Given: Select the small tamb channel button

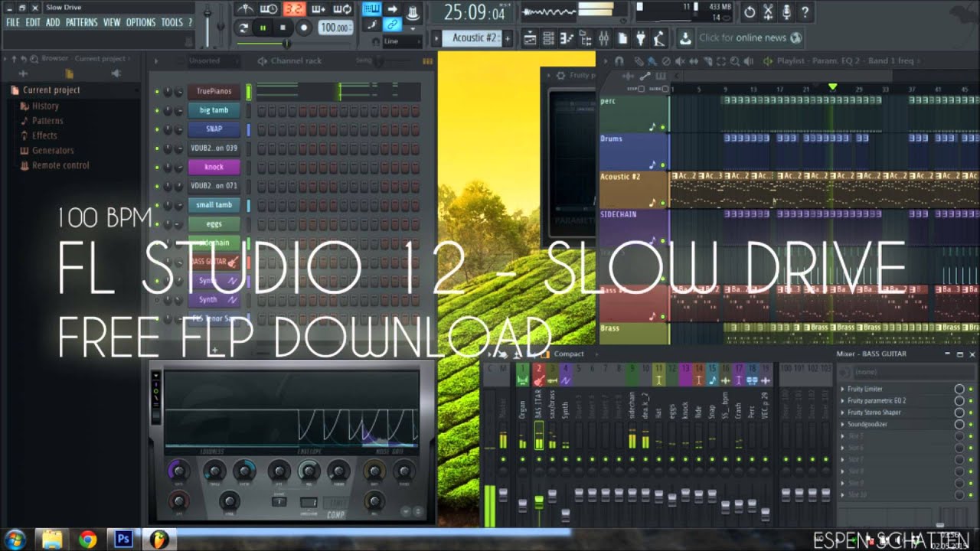Looking at the screenshot, I should 214,205.
